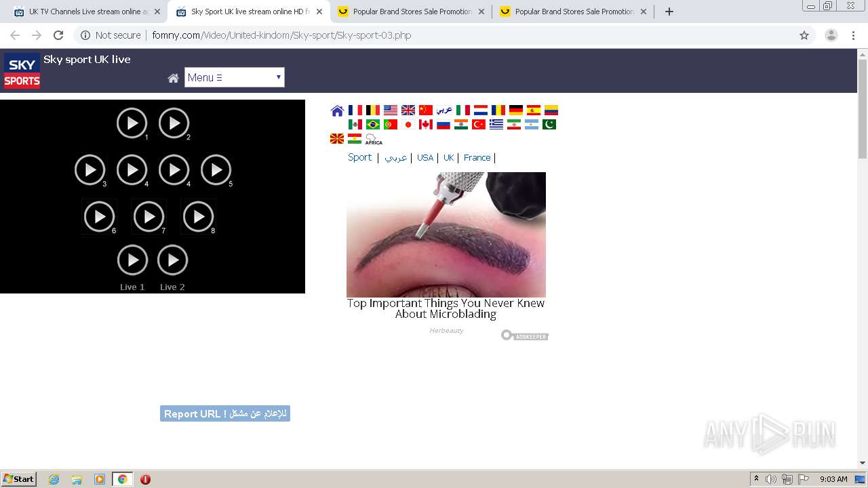This screenshot has height=488, width=868.
Task: Select the Germany flag icon
Action: coord(516,110)
